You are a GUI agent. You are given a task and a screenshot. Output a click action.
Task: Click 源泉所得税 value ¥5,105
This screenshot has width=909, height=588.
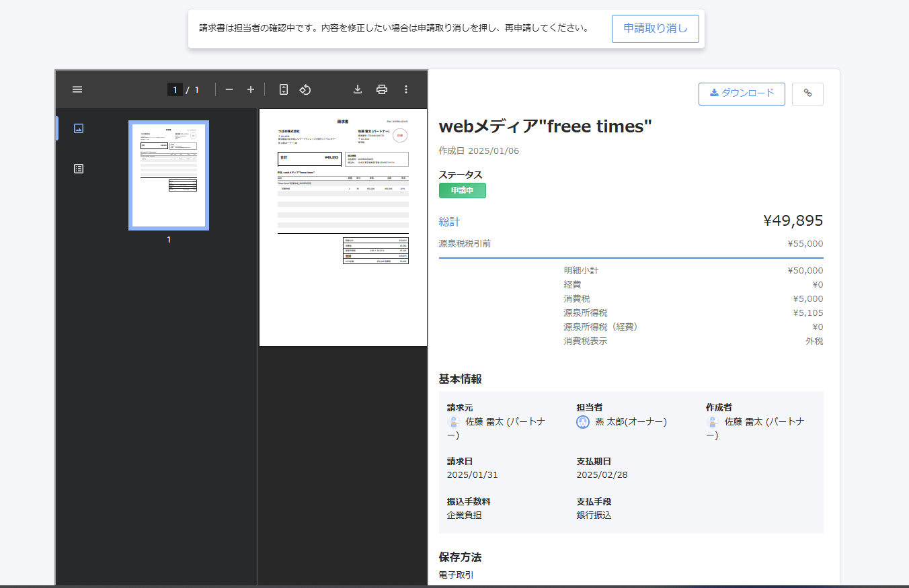click(x=808, y=313)
